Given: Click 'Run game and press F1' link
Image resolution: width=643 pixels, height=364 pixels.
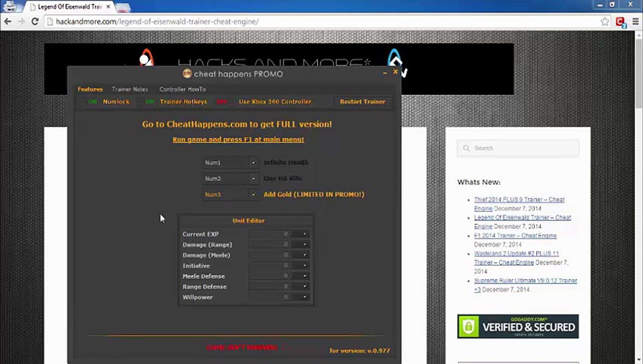Looking at the screenshot, I should 238,140.
